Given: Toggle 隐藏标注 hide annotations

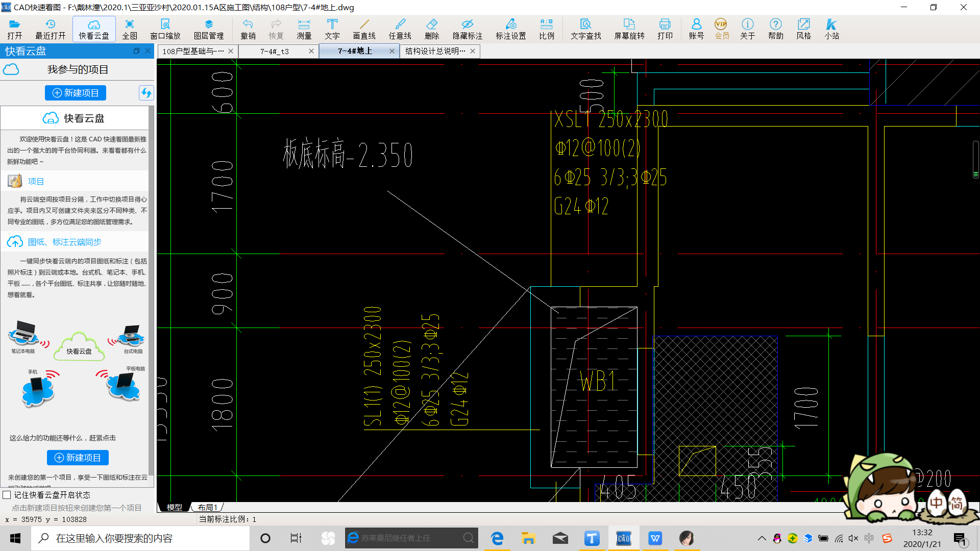Looking at the screenshot, I should click(x=468, y=29).
